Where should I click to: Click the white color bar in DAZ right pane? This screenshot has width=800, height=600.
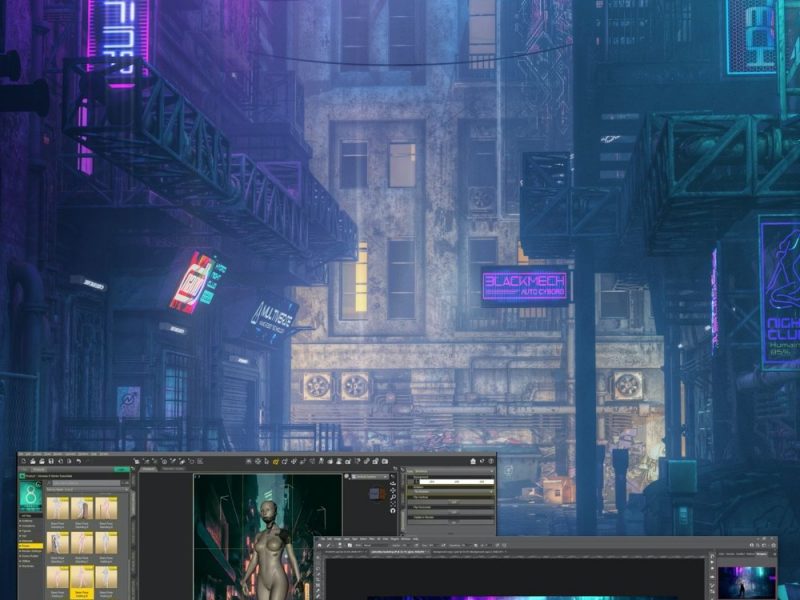[457, 482]
